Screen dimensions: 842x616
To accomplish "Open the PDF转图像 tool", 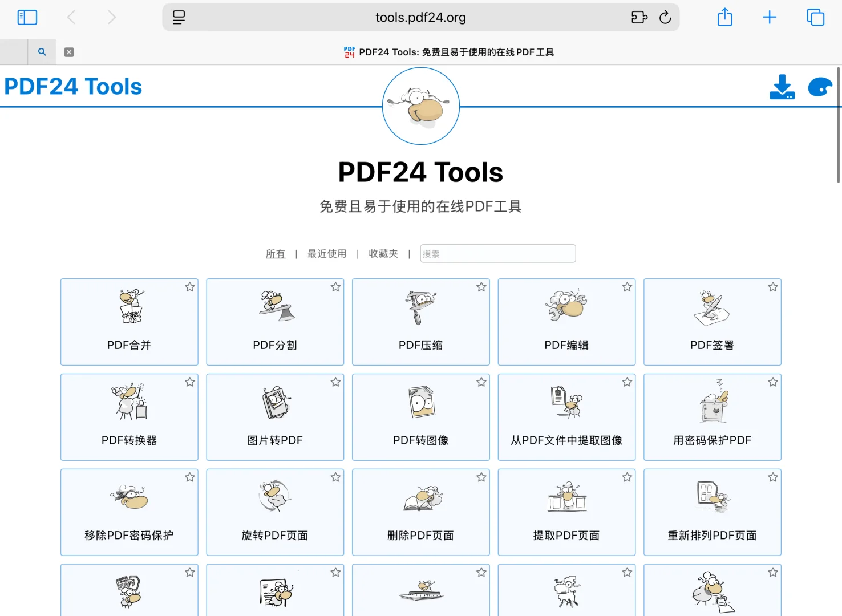I will pos(421,417).
